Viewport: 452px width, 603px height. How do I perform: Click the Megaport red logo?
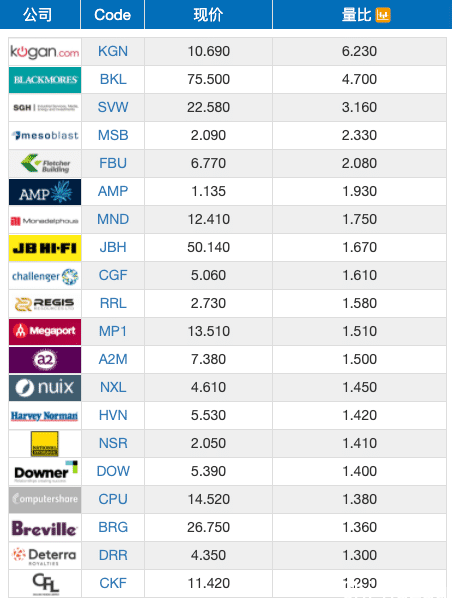tap(45, 332)
